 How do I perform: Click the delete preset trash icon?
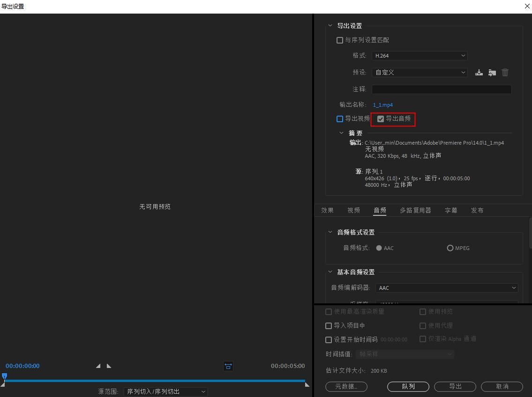(505, 73)
